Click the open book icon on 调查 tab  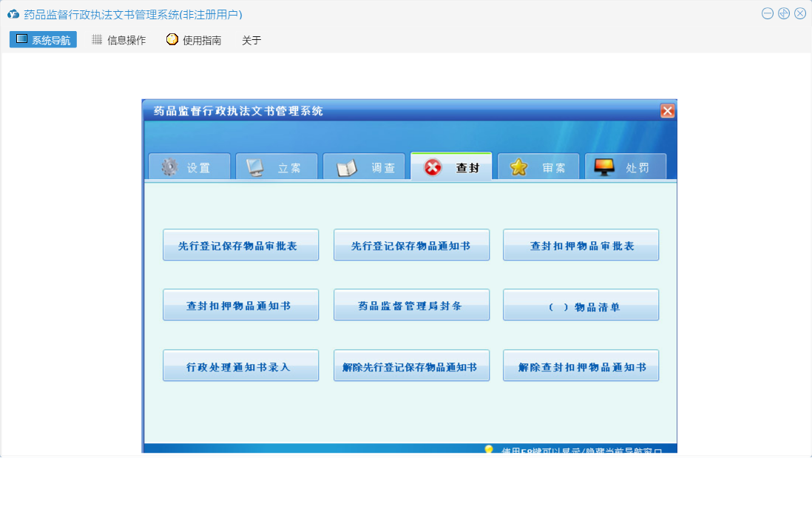pos(347,168)
